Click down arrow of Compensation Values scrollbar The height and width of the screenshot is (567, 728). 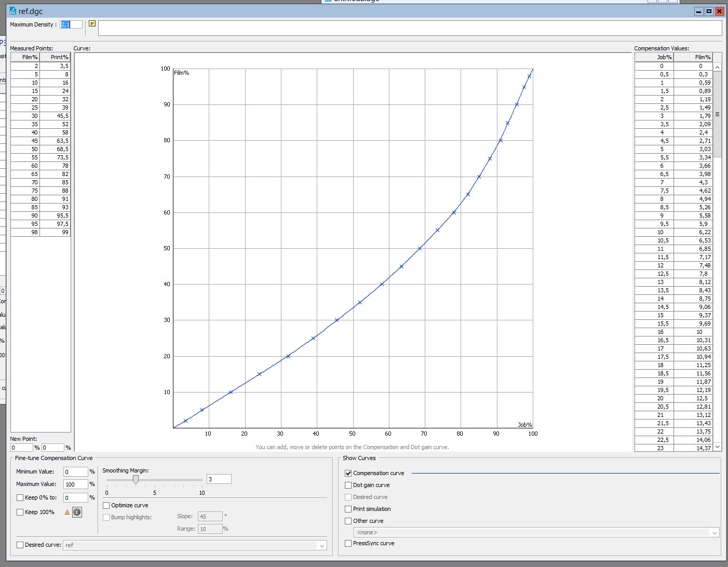(x=718, y=447)
